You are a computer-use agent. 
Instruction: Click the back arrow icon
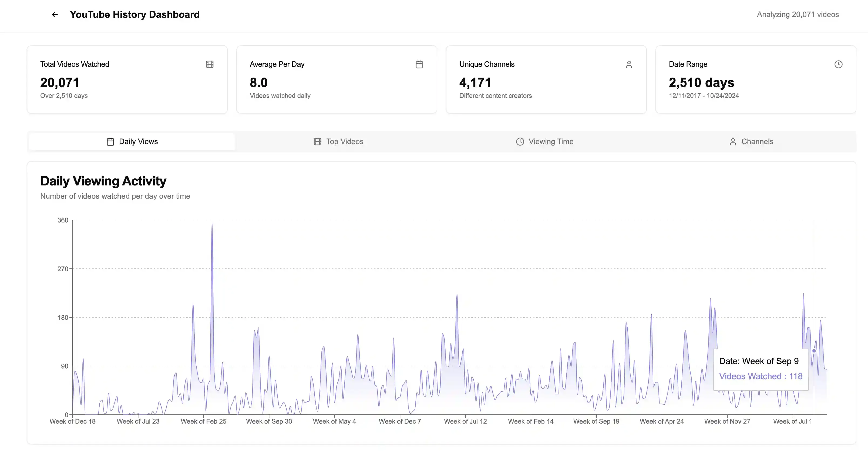tap(55, 15)
